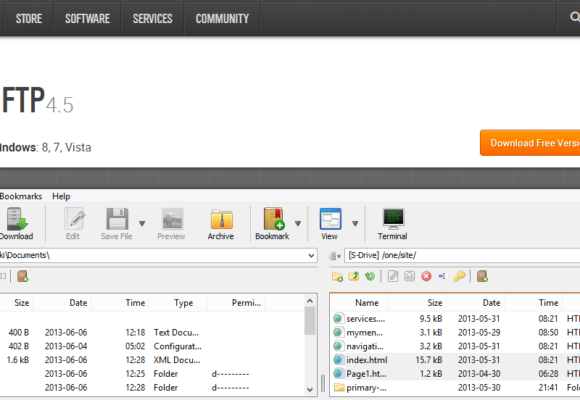Select local XML Docu... row
The image size is (580, 400).
(x=152, y=360)
